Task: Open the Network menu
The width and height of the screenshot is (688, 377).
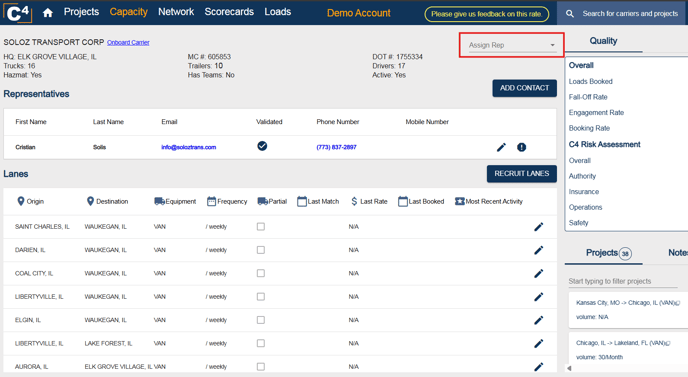Action: 176,12
